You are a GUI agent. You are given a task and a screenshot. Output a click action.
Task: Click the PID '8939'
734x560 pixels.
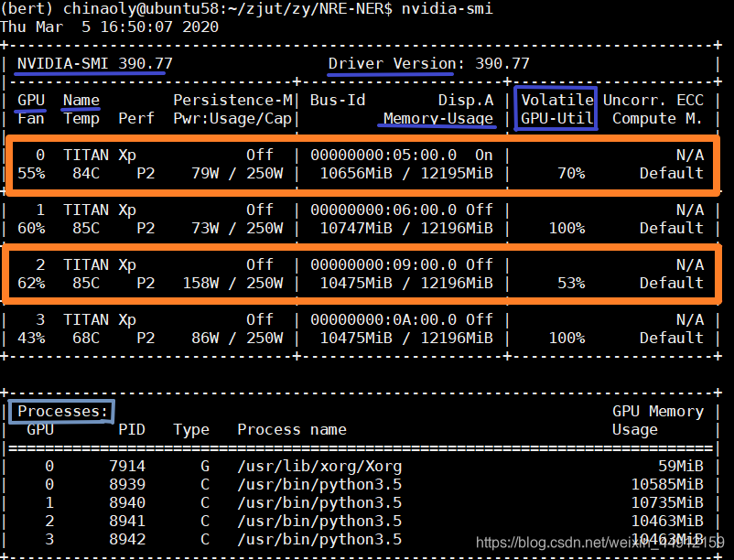pos(127,484)
